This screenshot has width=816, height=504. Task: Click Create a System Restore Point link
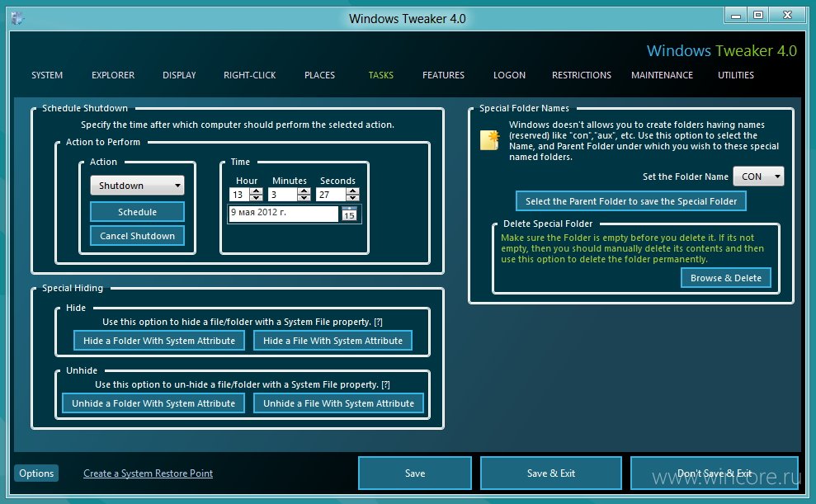149,473
